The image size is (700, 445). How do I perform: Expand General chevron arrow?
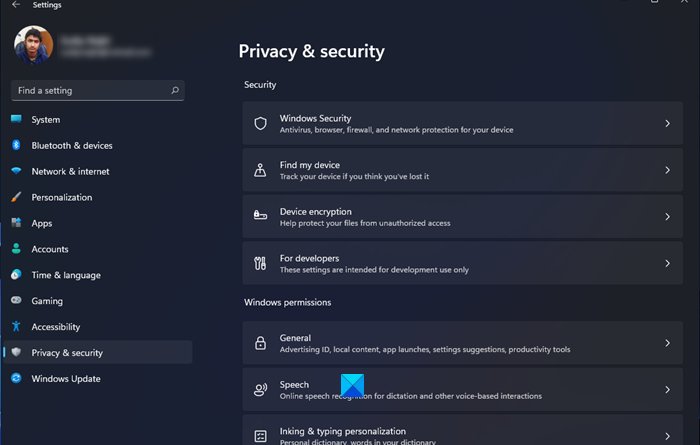667,343
